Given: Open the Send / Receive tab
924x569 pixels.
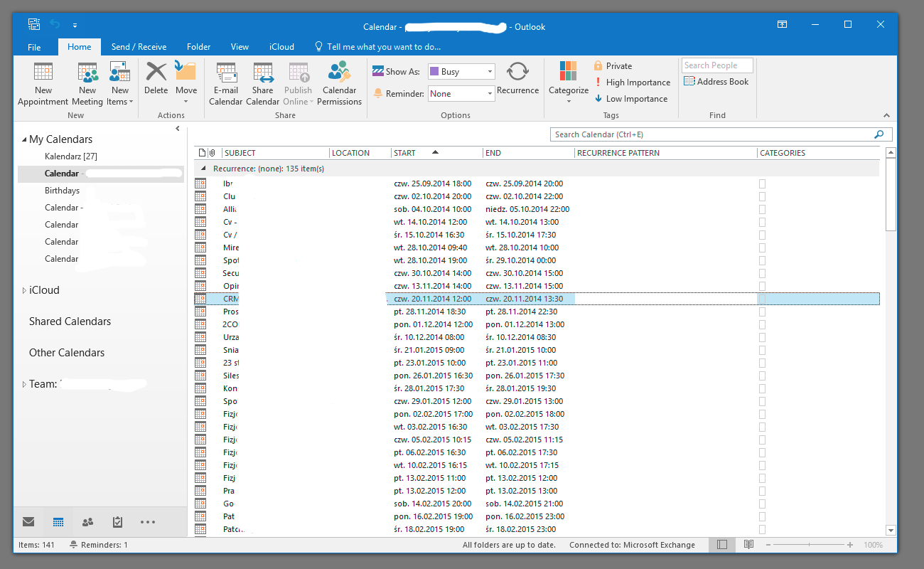Looking at the screenshot, I should (x=139, y=47).
